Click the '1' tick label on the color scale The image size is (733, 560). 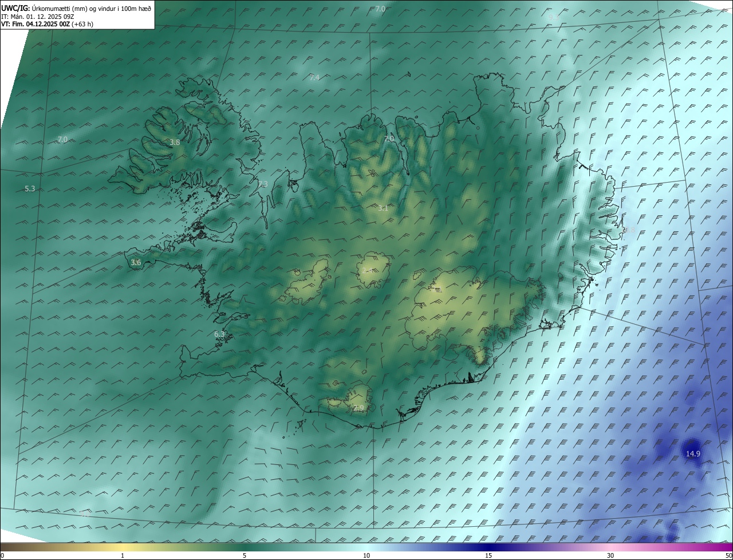[123, 555]
